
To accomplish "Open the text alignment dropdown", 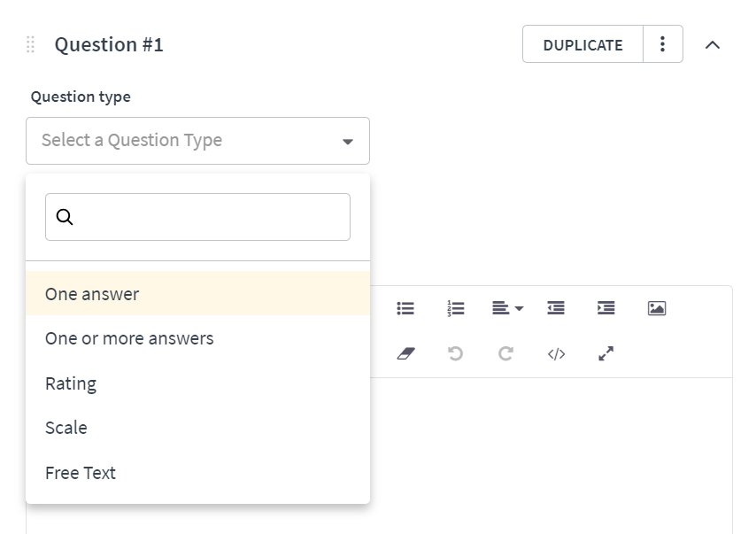I will 508,308.
